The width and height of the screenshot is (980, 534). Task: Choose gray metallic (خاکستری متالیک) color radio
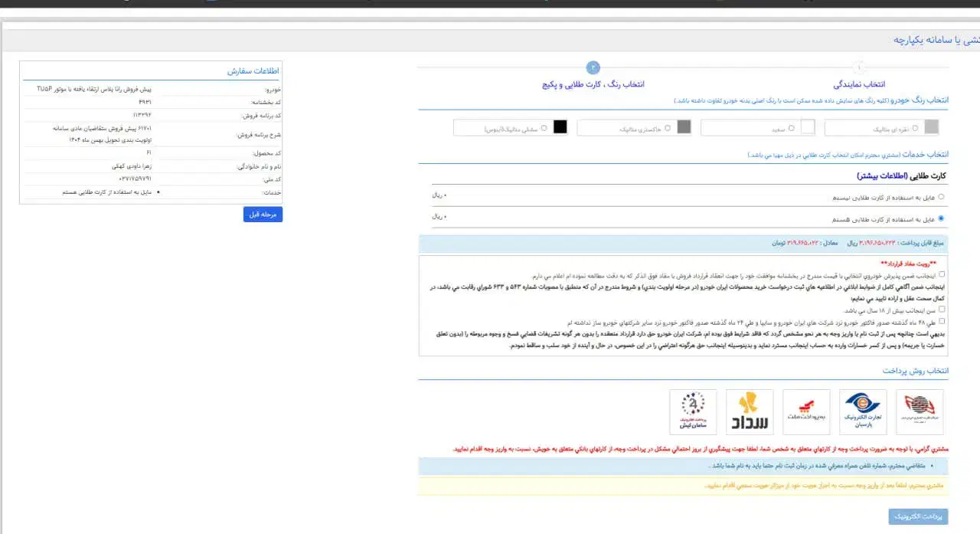tap(668, 128)
